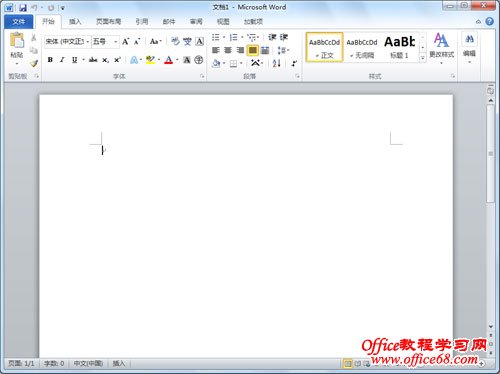Switch to the Mailings (邮件) tab
Viewport: 500px width, 374px height.
[169, 22]
